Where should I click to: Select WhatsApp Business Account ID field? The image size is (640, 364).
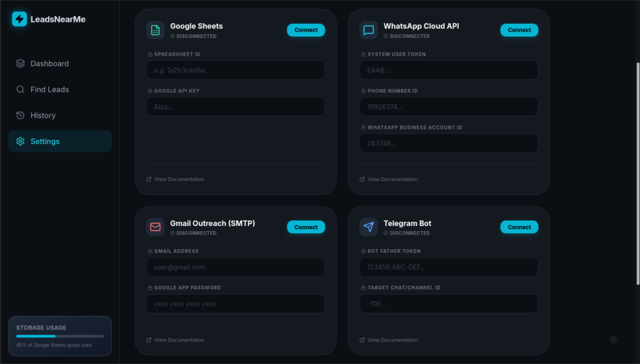[x=449, y=144]
